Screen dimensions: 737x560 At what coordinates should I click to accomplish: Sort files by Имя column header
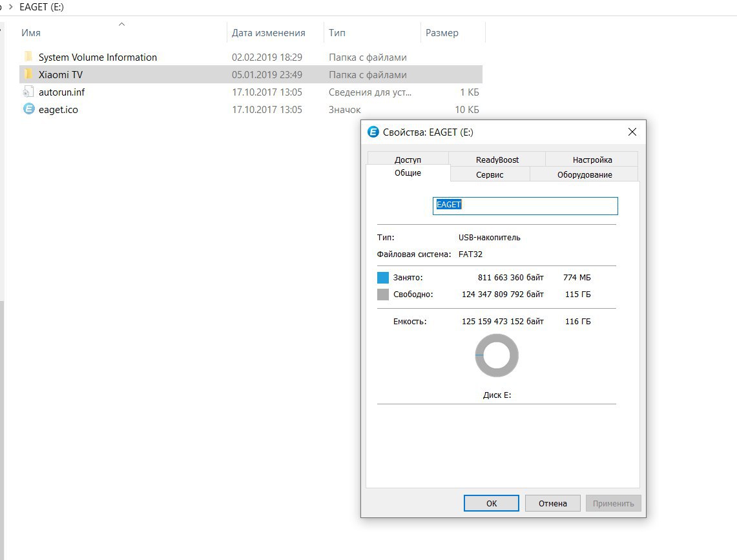tap(31, 32)
